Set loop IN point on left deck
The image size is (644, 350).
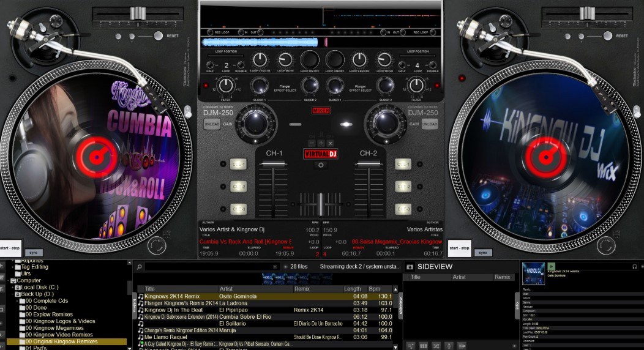click(x=241, y=32)
